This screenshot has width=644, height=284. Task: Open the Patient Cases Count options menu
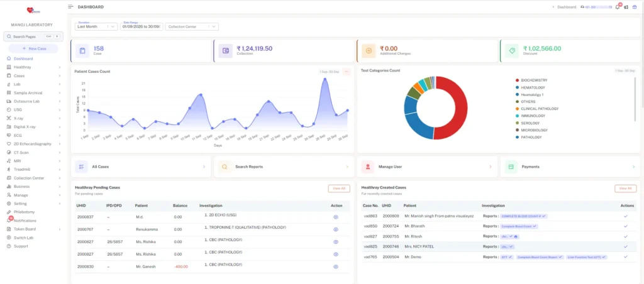pyautogui.click(x=347, y=72)
